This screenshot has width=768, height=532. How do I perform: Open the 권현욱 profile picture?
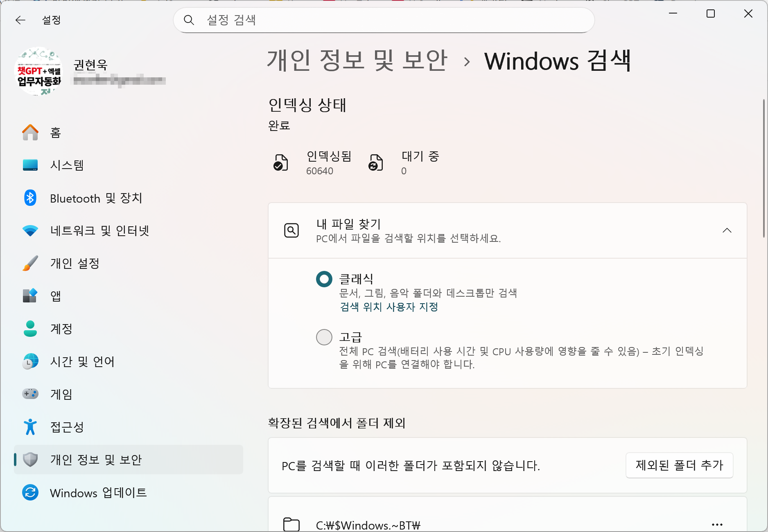(x=38, y=71)
